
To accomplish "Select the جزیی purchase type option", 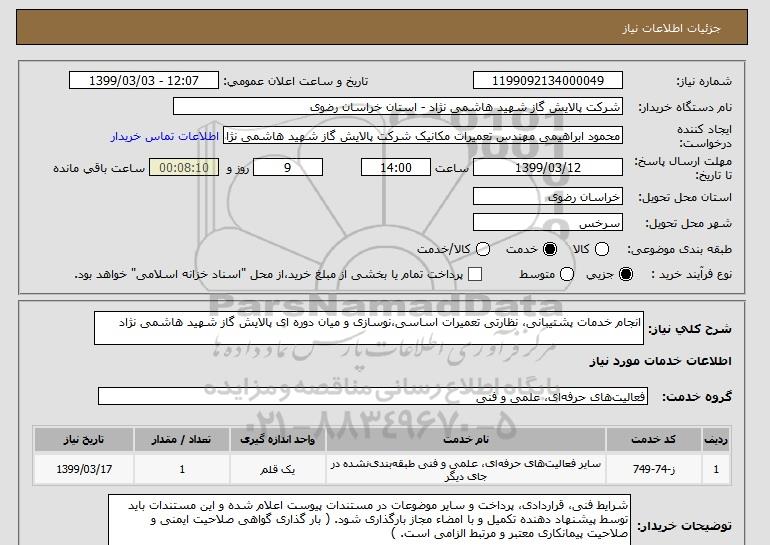I will click(x=626, y=274).
